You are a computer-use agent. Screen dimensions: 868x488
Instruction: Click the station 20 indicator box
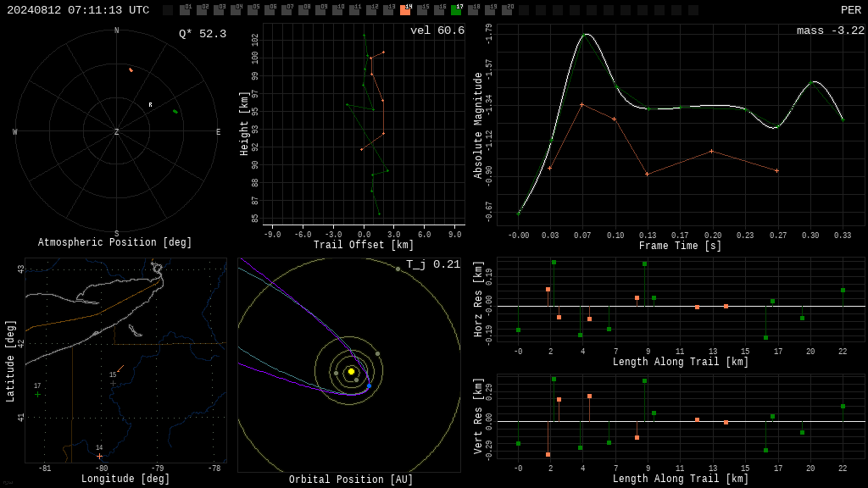[507, 10]
